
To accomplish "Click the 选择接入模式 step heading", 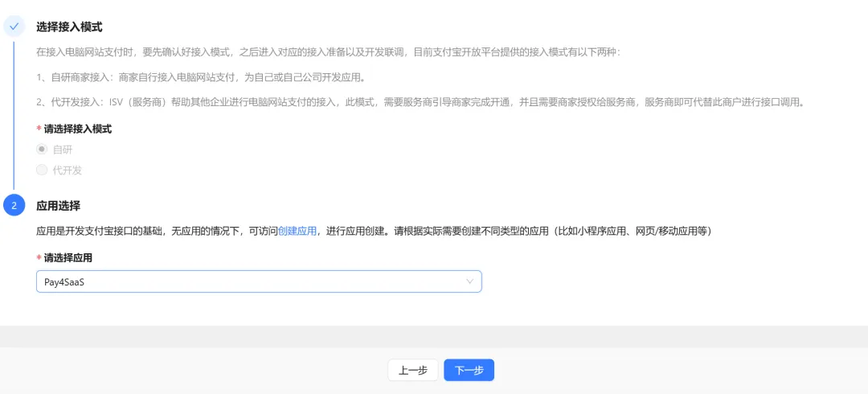I will click(x=69, y=27).
